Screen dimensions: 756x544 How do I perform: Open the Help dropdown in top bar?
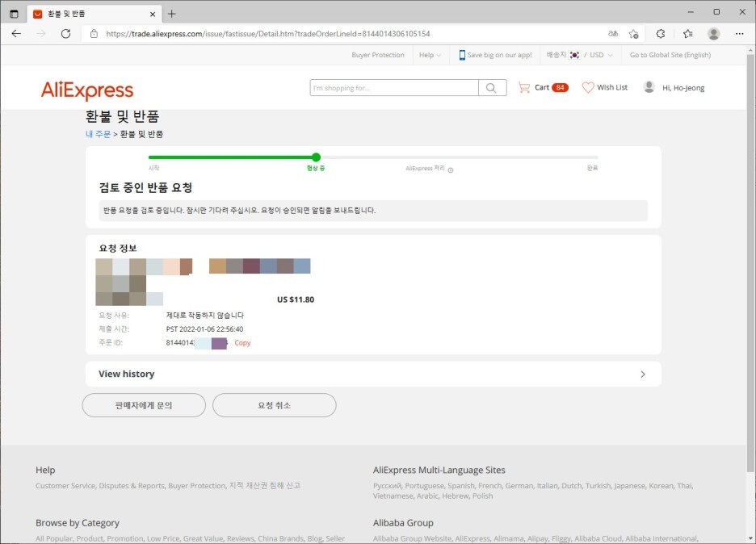coord(430,55)
